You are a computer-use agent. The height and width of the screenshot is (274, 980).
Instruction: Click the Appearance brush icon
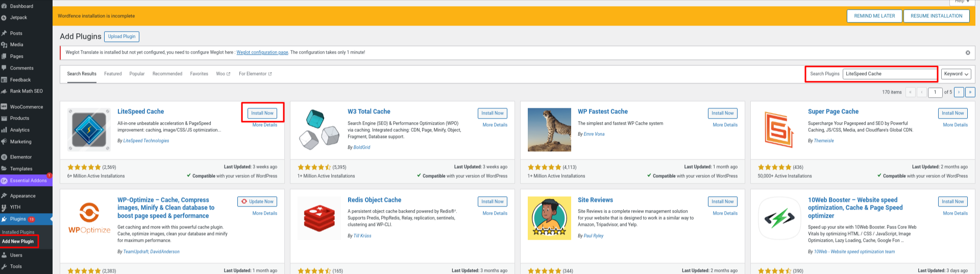point(4,196)
